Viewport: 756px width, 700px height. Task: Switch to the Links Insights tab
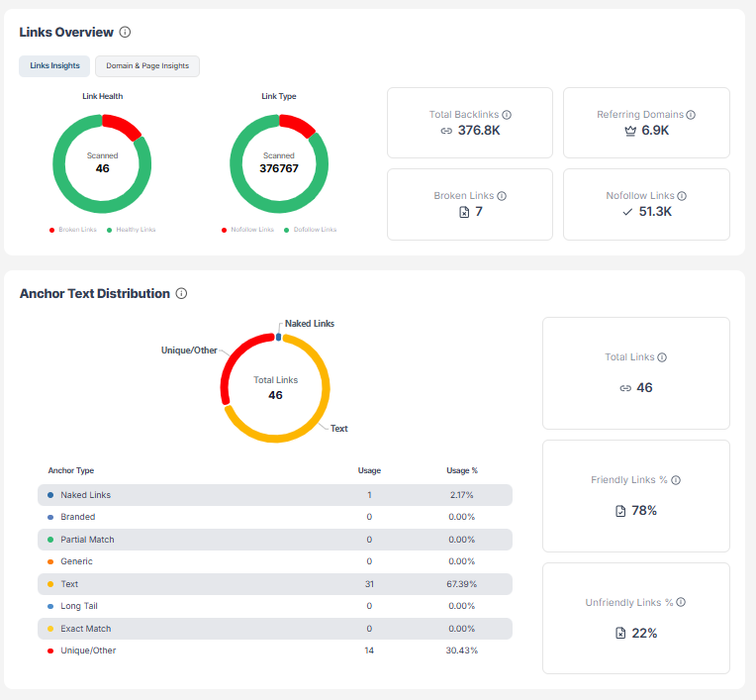pos(54,66)
